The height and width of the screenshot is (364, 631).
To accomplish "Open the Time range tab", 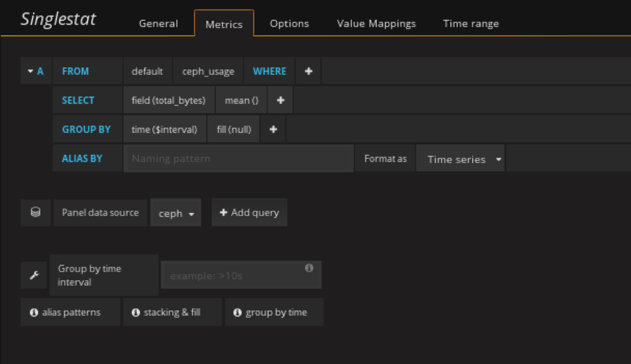I will (470, 24).
